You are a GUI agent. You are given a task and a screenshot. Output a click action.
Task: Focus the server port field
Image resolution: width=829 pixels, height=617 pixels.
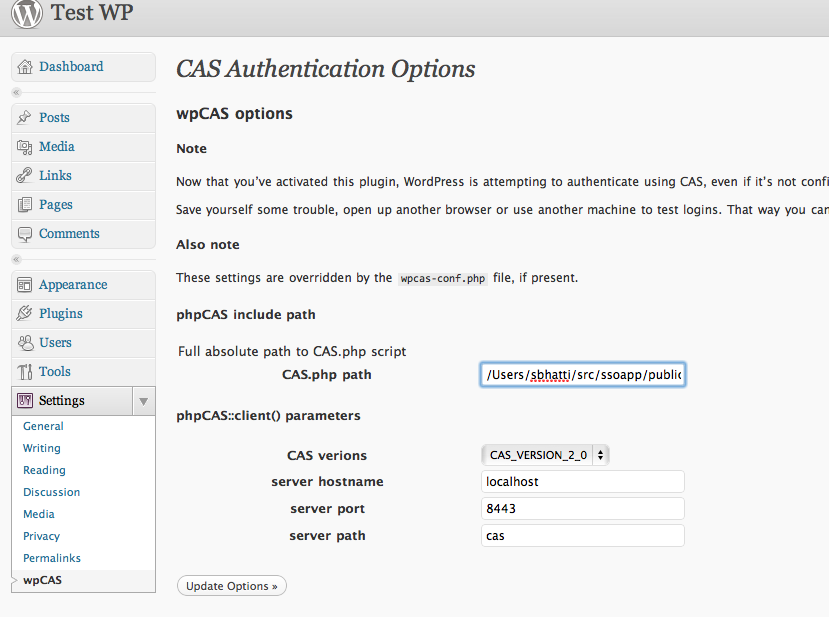point(583,509)
